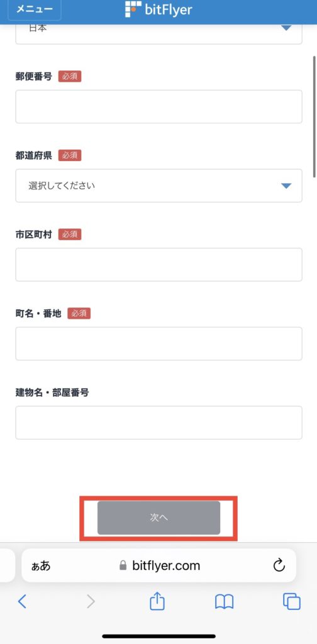Image resolution: width=317 pixels, height=644 pixels.
Task: Open the Safari share sheet icon
Action: pyautogui.click(x=157, y=601)
